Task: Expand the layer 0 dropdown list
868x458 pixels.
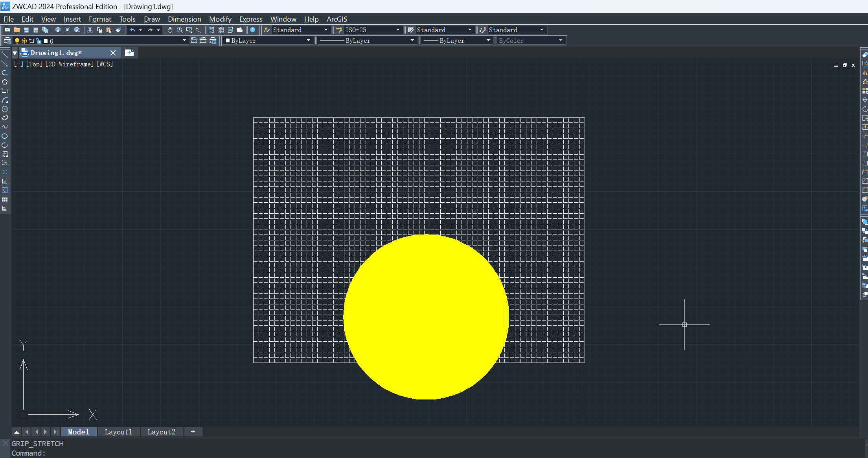Action: click(x=184, y=40)
